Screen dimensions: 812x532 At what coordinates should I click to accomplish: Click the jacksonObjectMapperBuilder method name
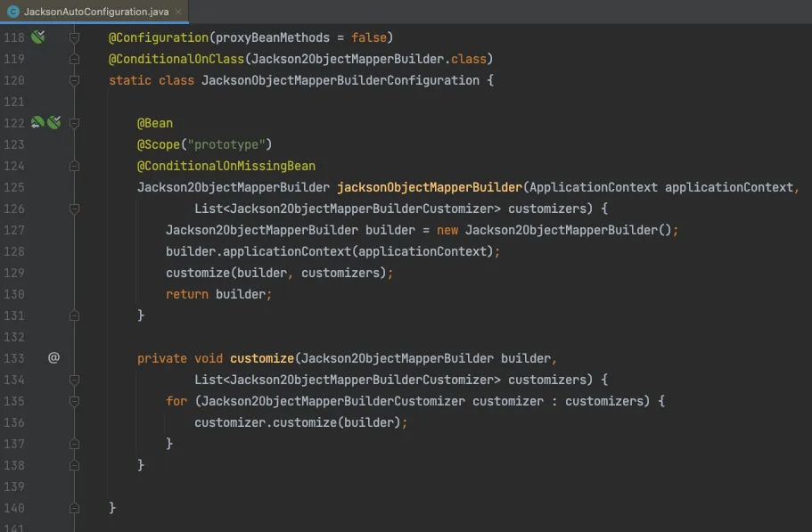pos(429,187)
